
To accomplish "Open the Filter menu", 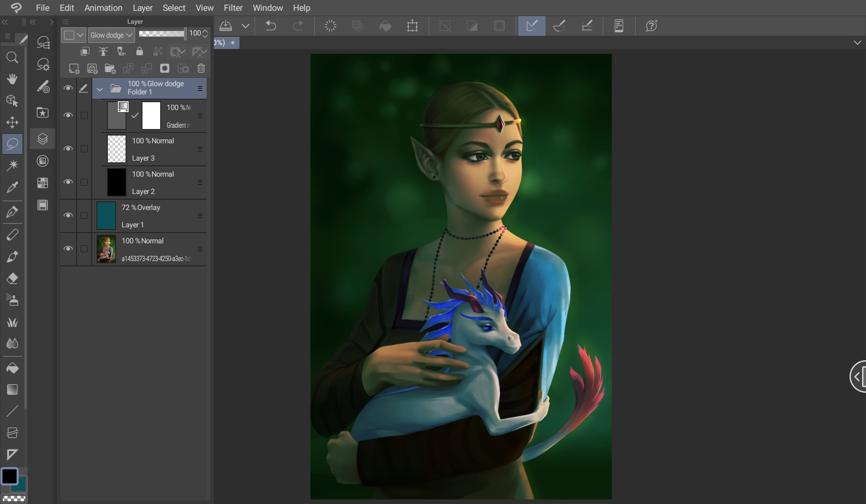I will coord(233,8).
